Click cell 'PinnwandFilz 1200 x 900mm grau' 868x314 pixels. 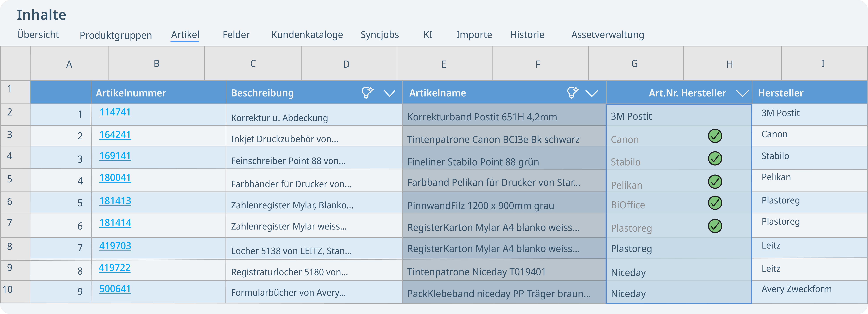(504, 203)
